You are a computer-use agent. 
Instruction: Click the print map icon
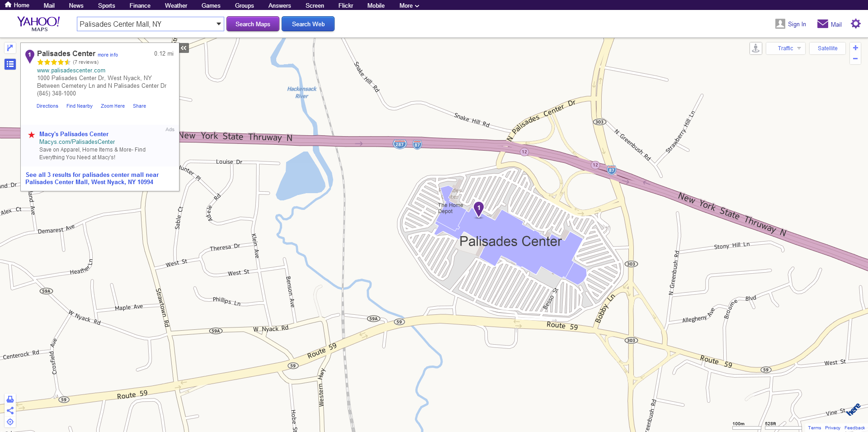pyautogui.click(x=10, y=399)
